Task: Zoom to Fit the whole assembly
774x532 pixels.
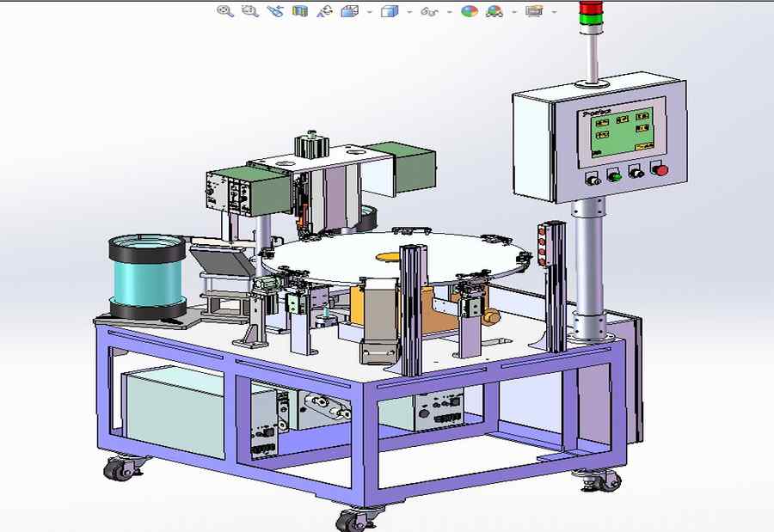Action: 225,11
